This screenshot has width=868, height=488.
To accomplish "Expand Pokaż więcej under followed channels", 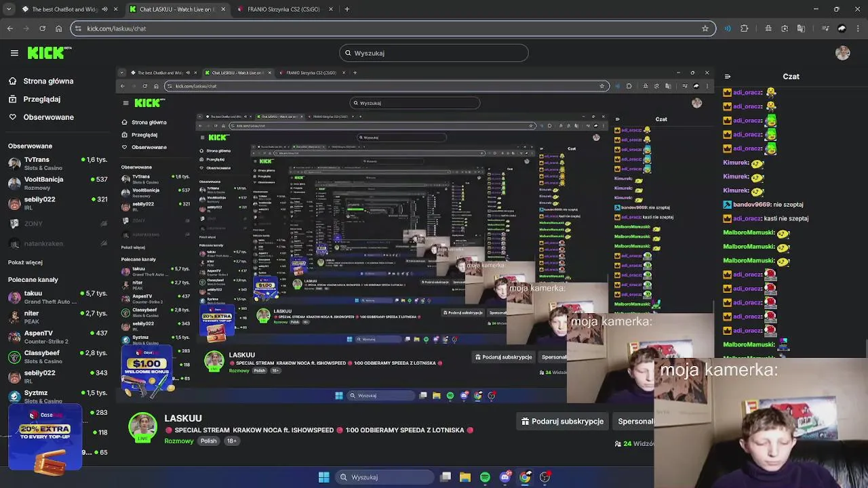I will pyautogui.click(x=25, y=262).
